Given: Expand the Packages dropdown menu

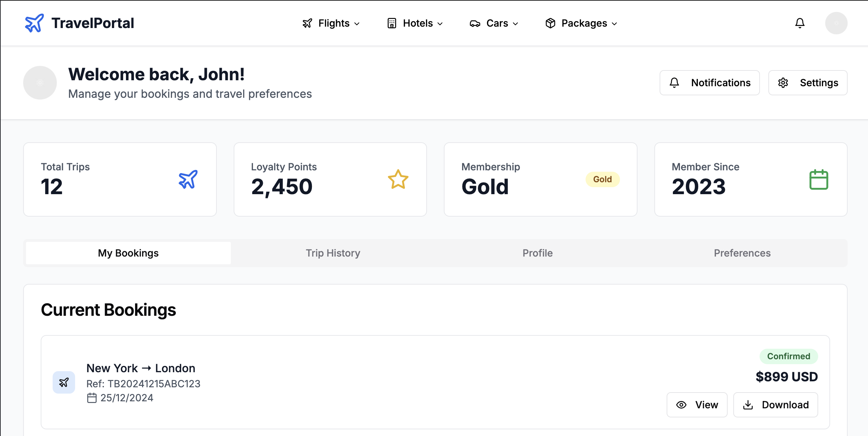Looking at the screenshot, I should point(581,23).
